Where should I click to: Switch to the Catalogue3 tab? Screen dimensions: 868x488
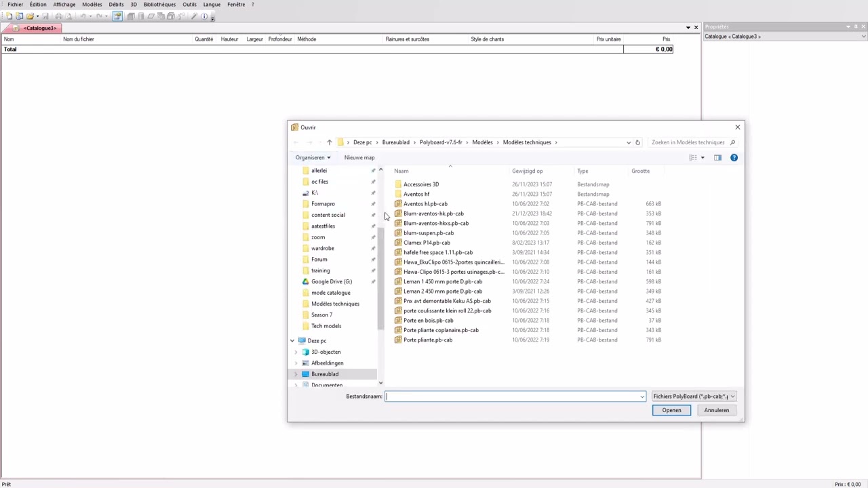pos(35,28)
